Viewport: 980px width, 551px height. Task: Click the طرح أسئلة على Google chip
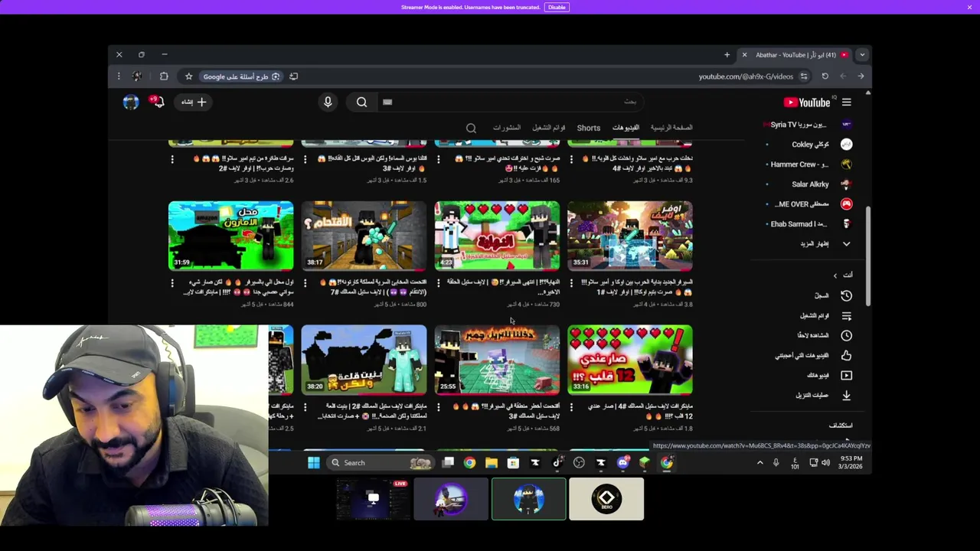coord(241,77)
